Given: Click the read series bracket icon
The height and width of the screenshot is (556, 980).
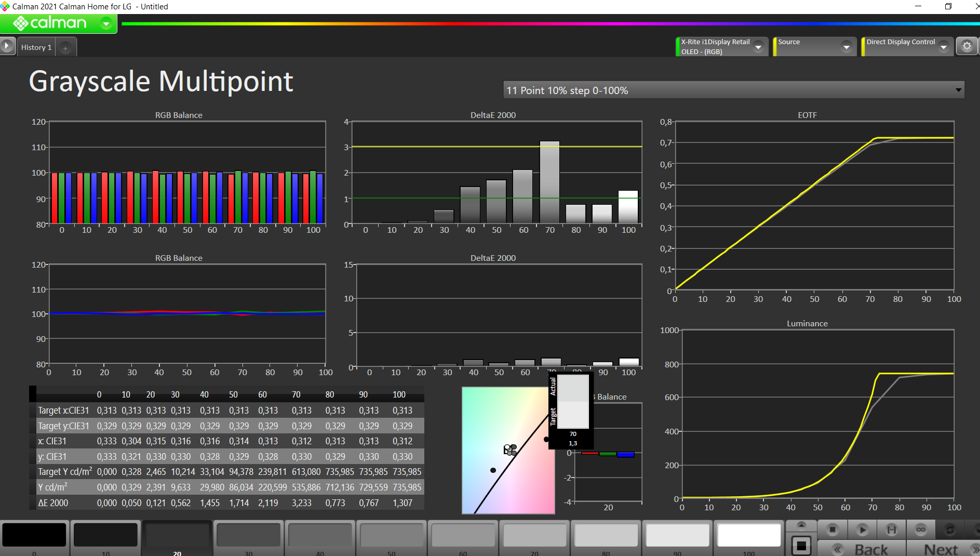Looking at the screenshot, I should coord(891,529).
